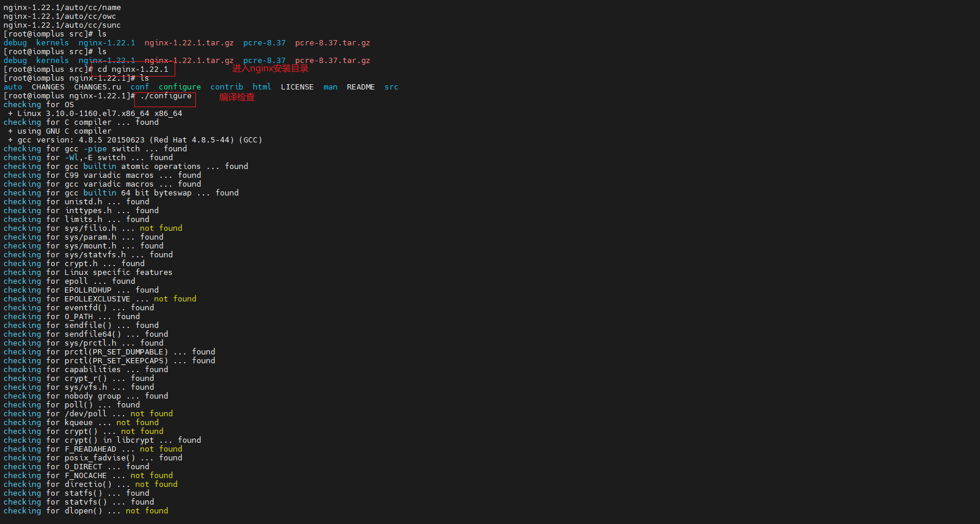Click the 'sys/param.h' check line
Image resolution: width=980 pixels, height=524 pixels.
(84, 237)
